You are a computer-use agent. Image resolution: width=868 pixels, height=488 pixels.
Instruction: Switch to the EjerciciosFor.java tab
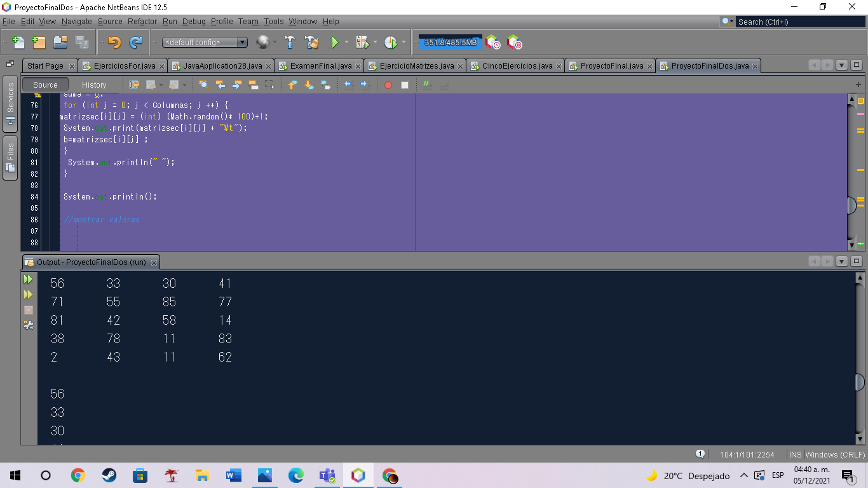tap(124, 65)
